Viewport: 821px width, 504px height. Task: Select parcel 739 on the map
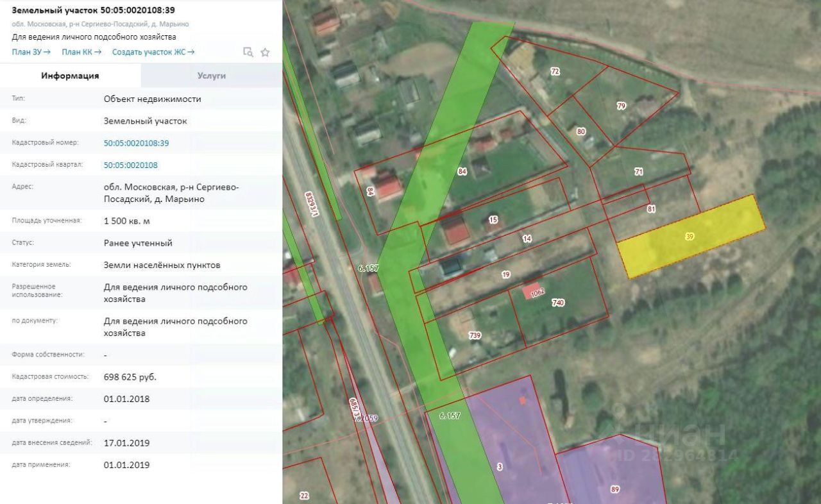[475, 335]
